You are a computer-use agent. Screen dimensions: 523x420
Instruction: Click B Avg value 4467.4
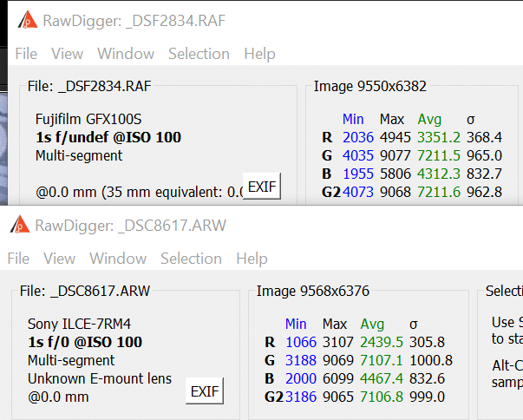382,378
